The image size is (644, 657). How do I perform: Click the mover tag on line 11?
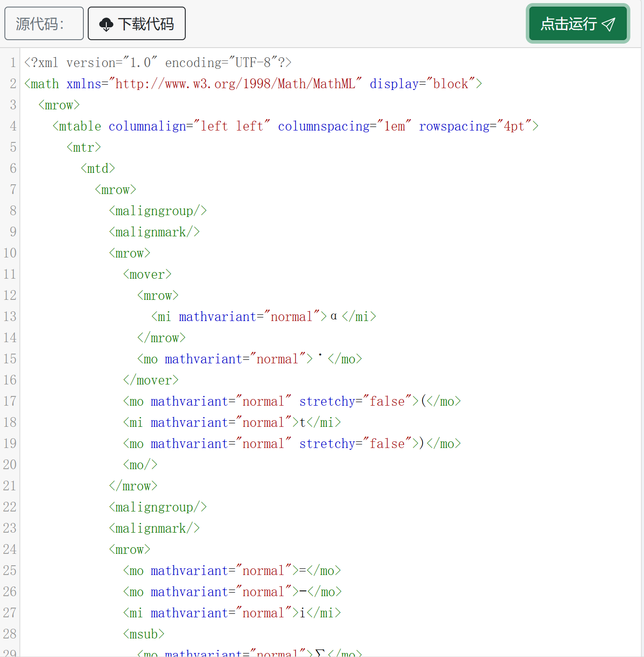coord(147,274)
